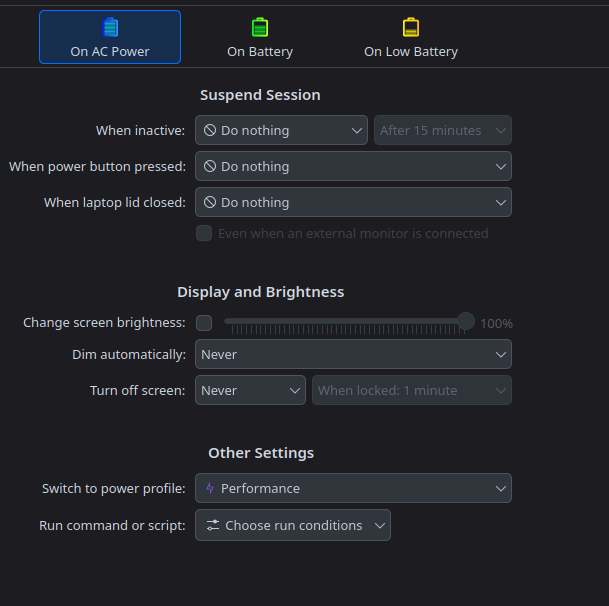
Task: Click the run conditions sliders icon
Action: 213,525
